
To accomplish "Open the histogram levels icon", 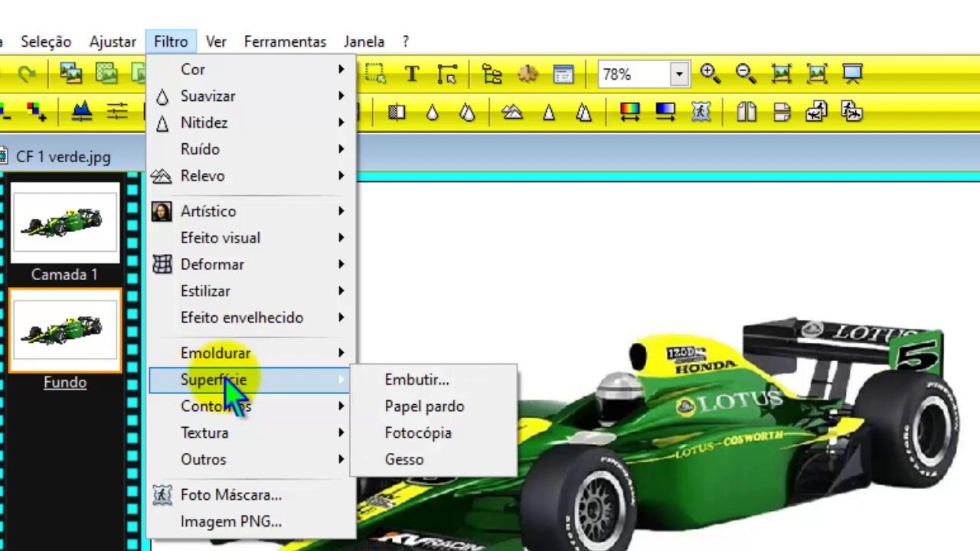I will 81,112.
